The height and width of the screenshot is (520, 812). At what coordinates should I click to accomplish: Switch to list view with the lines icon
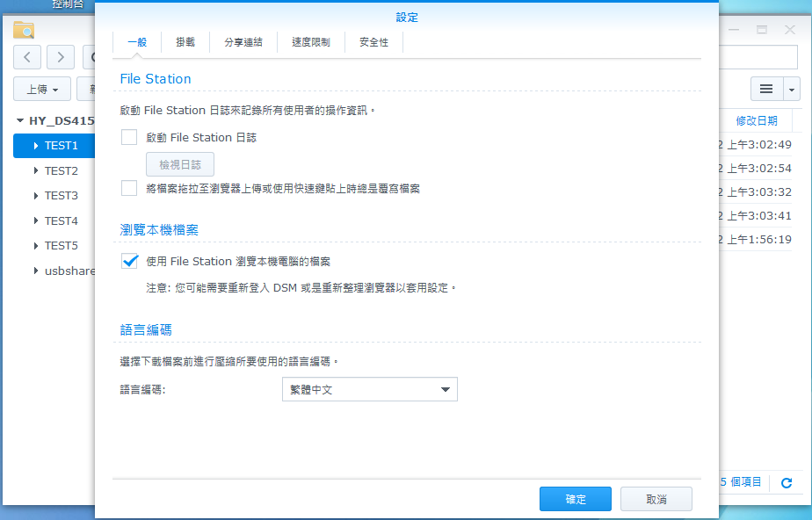pyautogui.click(x=766, y=89)
